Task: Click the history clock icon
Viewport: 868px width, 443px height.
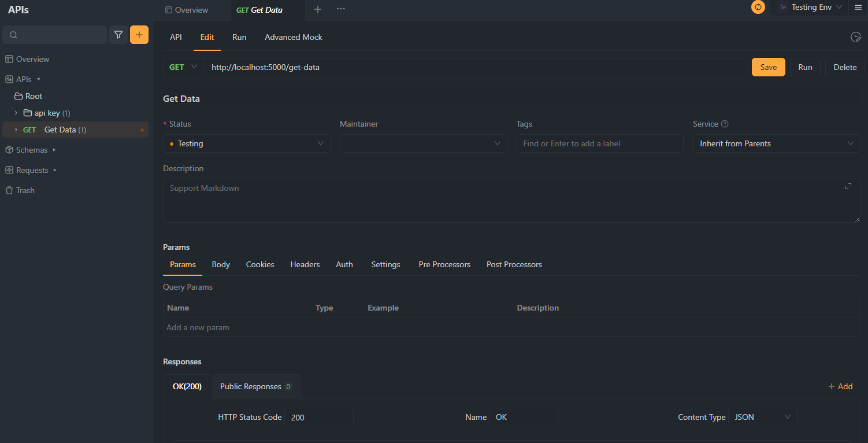Action: pyautogui.click(x=856, y=37)
